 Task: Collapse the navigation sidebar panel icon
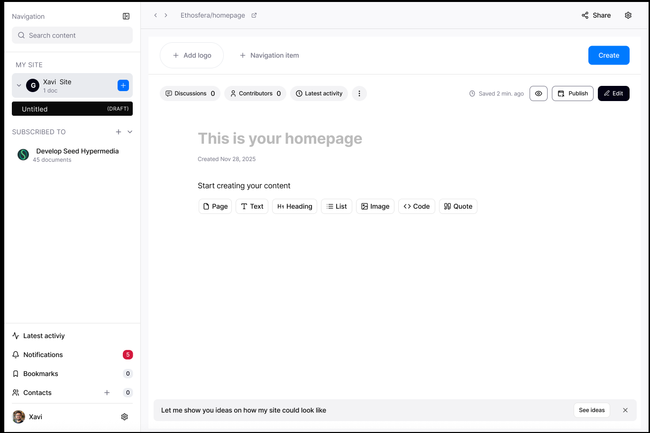[126, 16]
